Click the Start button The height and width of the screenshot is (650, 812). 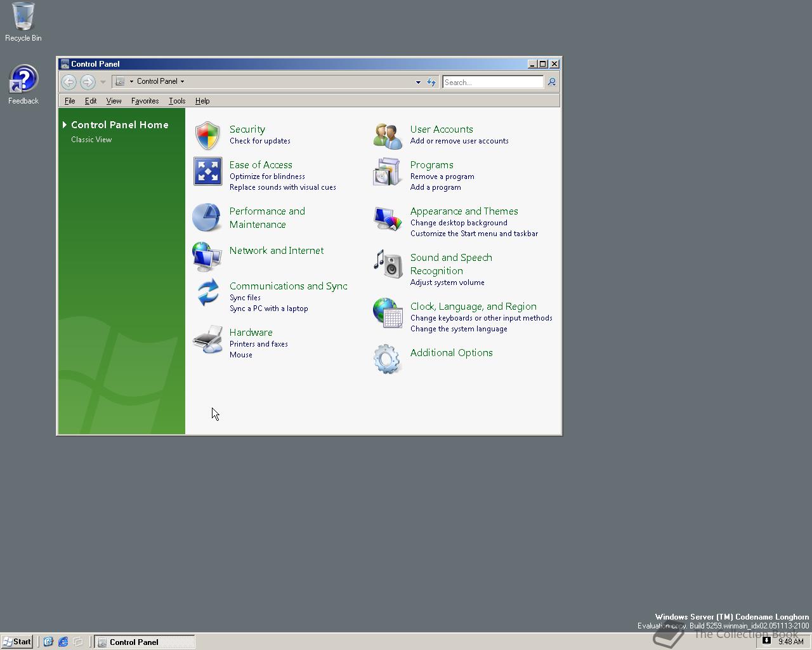tap(17, 642)
